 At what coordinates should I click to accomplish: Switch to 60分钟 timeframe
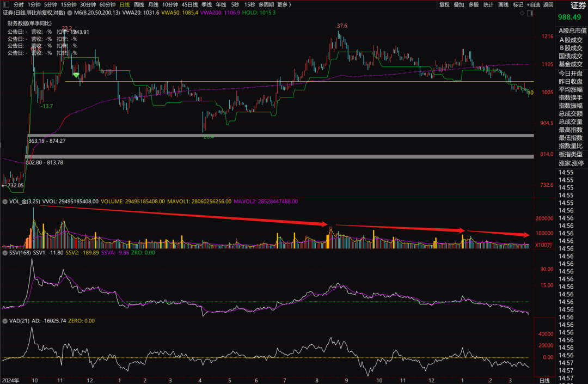tap(107, 5)
